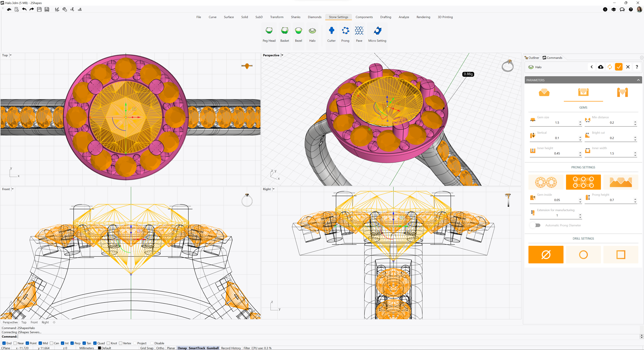Launch the Pave tool
Screen dimensions: 644x350
(359, 34)
